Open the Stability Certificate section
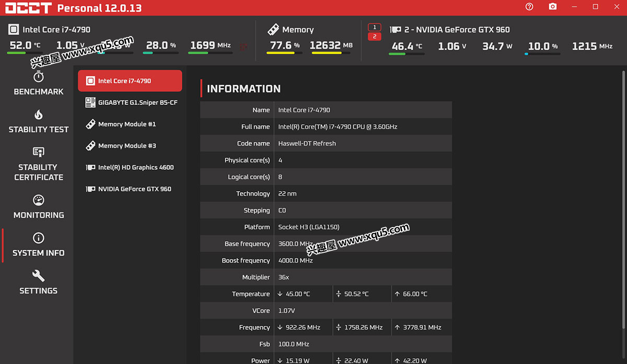The width and height of the screenshot is (627, 364). tap(39, 164)
